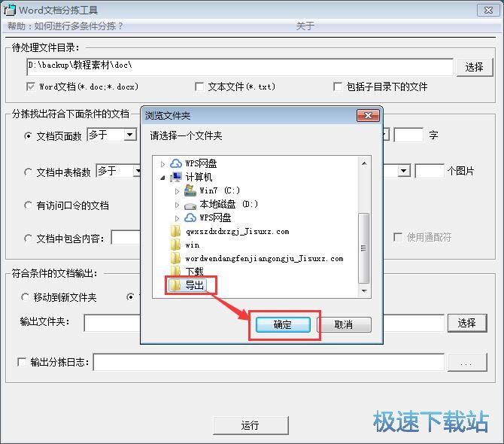Click the 计算机 computer icon
The image size is (504, 444).
click(176, 177)
